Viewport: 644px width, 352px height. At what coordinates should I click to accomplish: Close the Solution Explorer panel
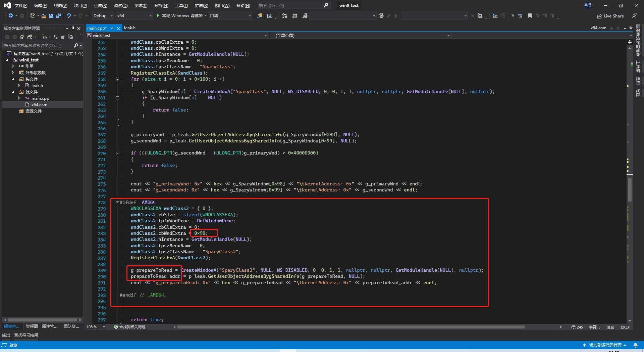[79, 28]
